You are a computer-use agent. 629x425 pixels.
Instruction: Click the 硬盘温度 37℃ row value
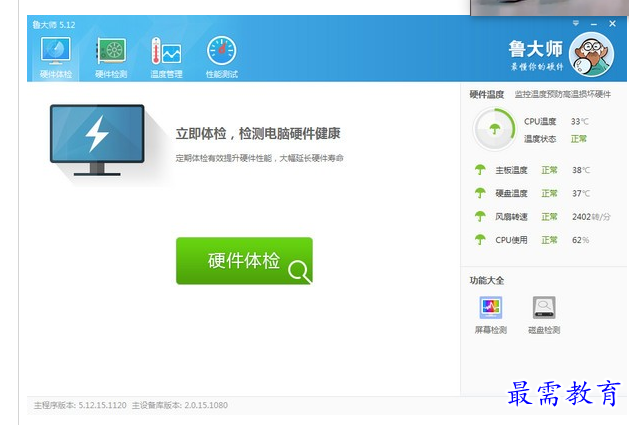coord(581,193)
